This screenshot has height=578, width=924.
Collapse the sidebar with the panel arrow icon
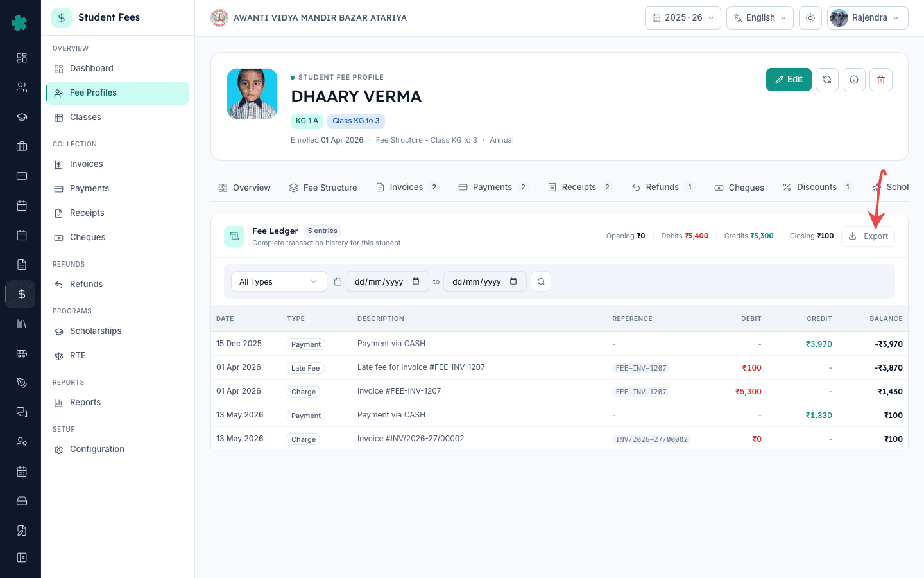point(22,557)
